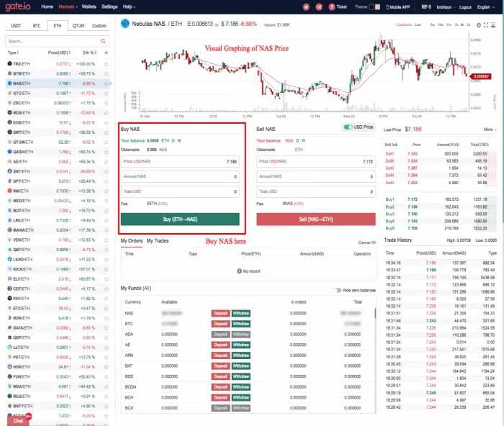Click the favorites star column header

[106, 53]
